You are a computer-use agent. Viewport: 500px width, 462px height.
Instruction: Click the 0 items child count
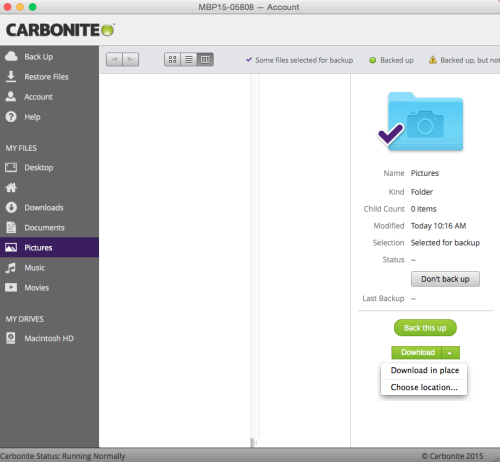point(423,209)
